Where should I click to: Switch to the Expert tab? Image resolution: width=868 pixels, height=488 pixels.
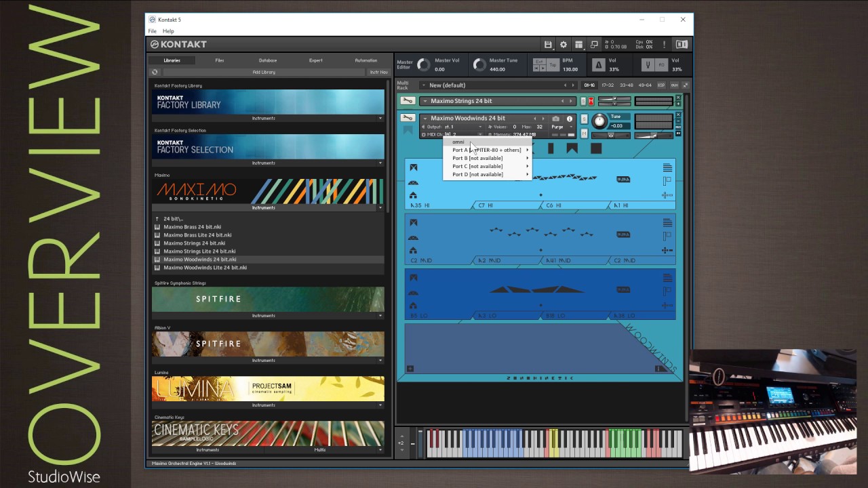click(316, 60)
